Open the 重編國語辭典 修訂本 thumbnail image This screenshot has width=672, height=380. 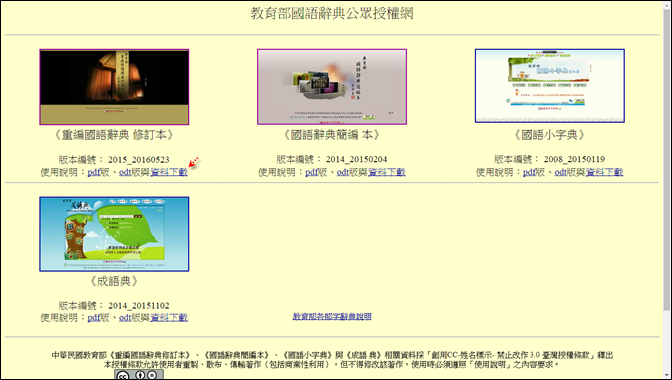pos(114,87)
